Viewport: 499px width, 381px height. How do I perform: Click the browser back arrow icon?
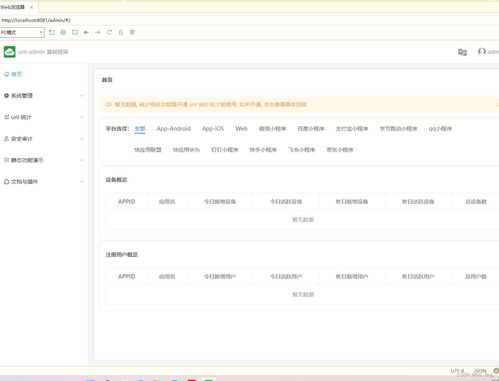click(x=86, y=32)
